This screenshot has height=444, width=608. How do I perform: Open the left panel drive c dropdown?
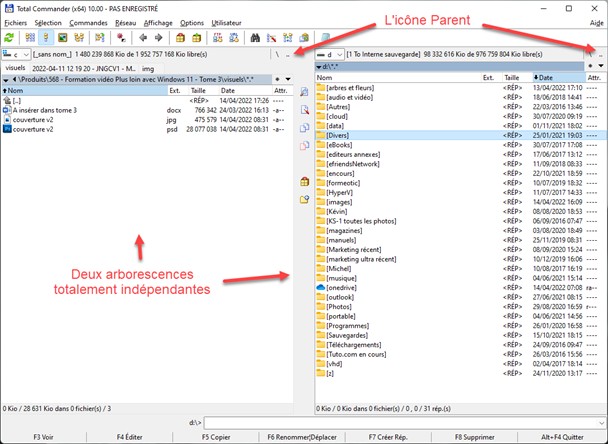click(x=16, y=53)
